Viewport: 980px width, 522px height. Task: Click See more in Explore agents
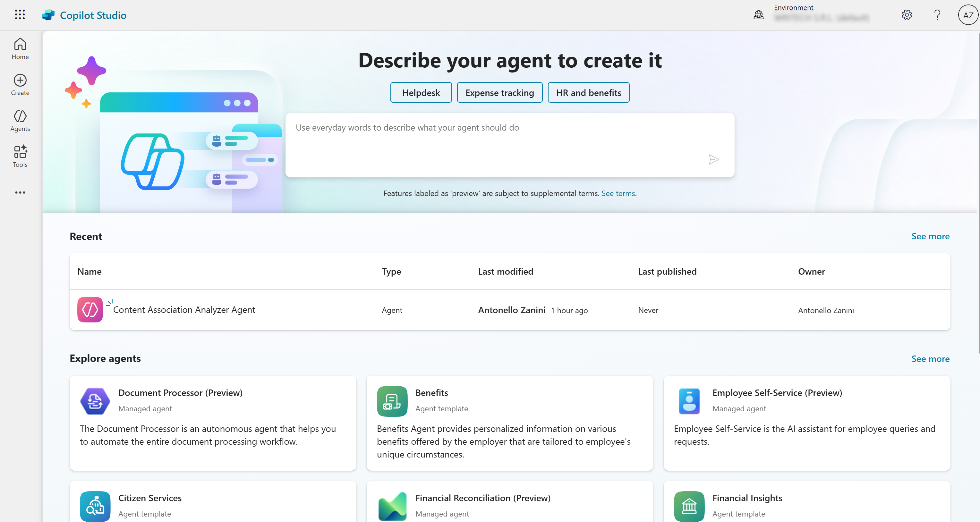click(x=931, y=358)
